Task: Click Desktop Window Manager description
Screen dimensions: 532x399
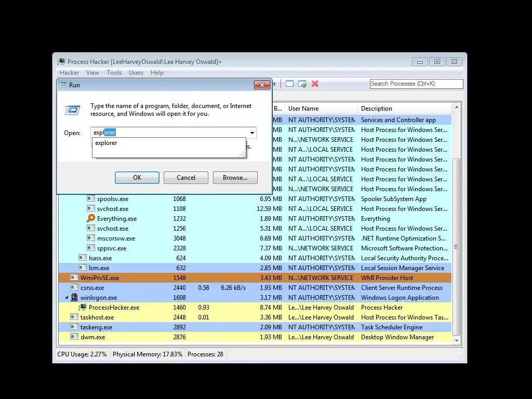Action: [397, 337]
